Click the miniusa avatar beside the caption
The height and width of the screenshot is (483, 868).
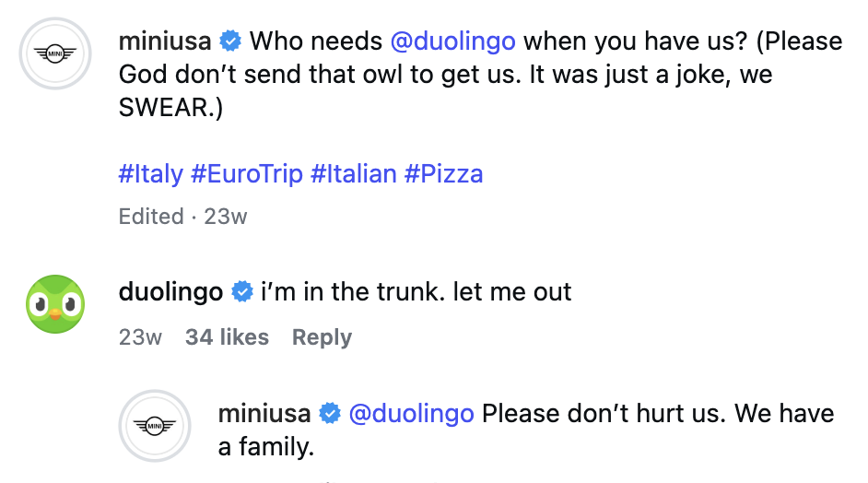point(56,54)
